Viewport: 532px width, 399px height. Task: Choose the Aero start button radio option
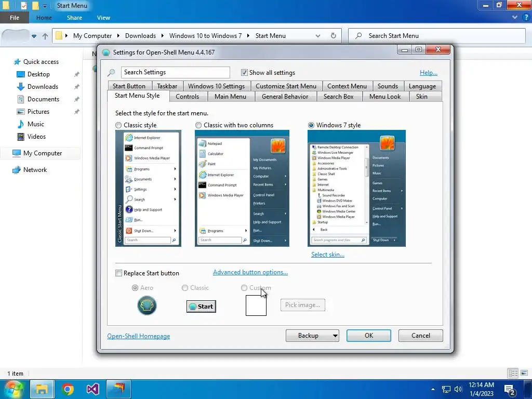135,288
